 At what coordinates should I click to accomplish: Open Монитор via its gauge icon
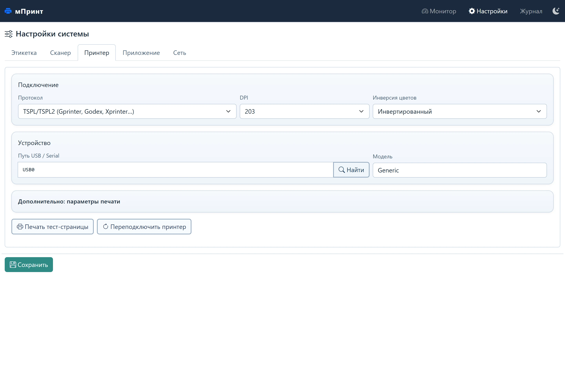[x=425, y=11]
